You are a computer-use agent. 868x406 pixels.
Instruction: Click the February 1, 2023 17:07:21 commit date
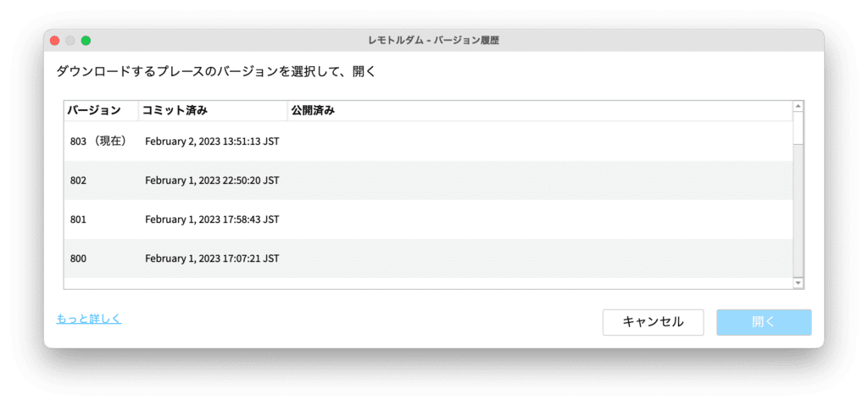click(x=212, y=259)
